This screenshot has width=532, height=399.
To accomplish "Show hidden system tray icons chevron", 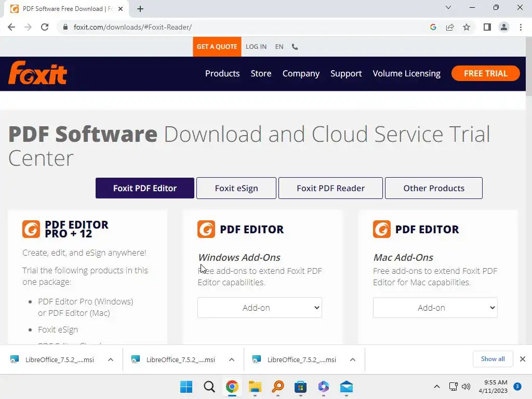I will click(437, 387).
